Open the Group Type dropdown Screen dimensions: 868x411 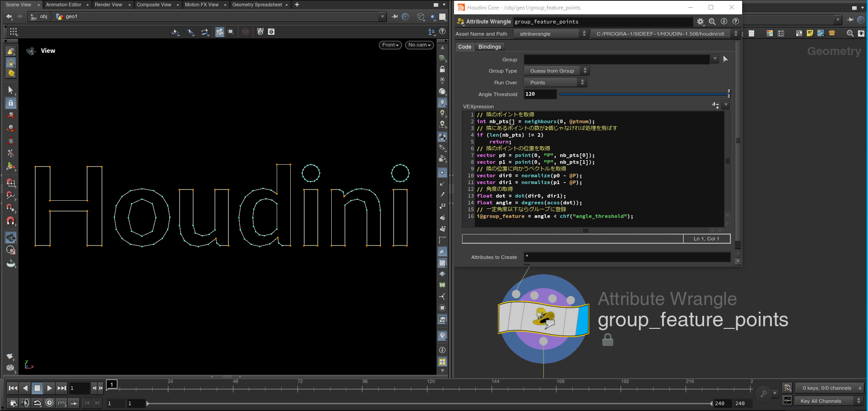[556, 71]
